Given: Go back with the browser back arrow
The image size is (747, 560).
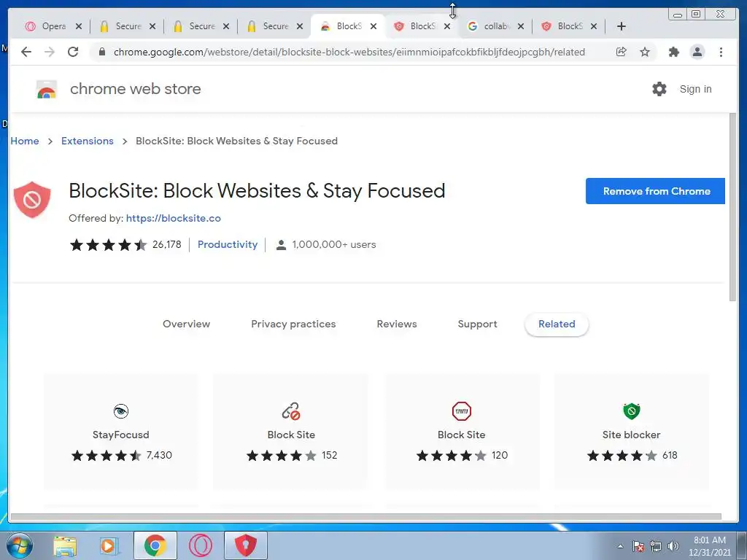Looking at the screenshot, I should pos(26,52).
